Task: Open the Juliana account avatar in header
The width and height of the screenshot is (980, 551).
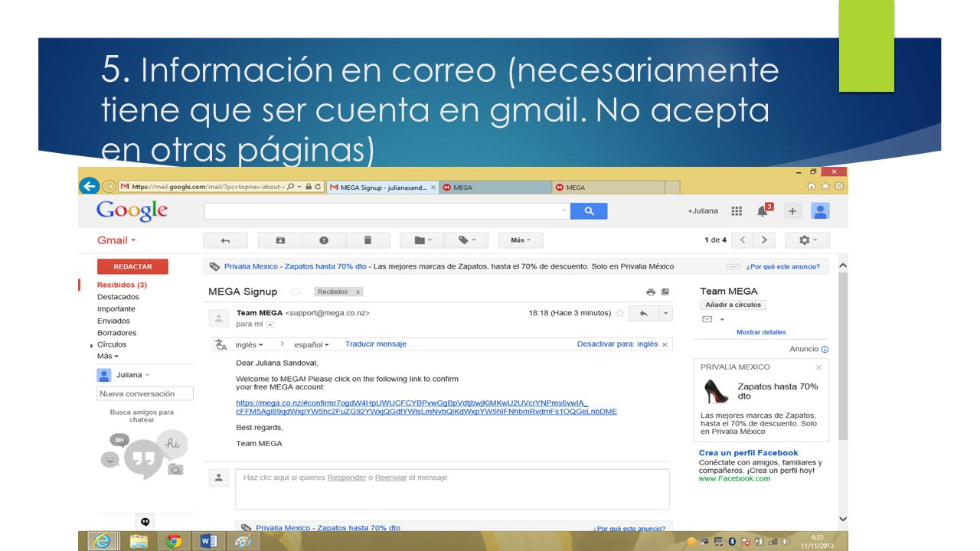Action: coord(820,211)
